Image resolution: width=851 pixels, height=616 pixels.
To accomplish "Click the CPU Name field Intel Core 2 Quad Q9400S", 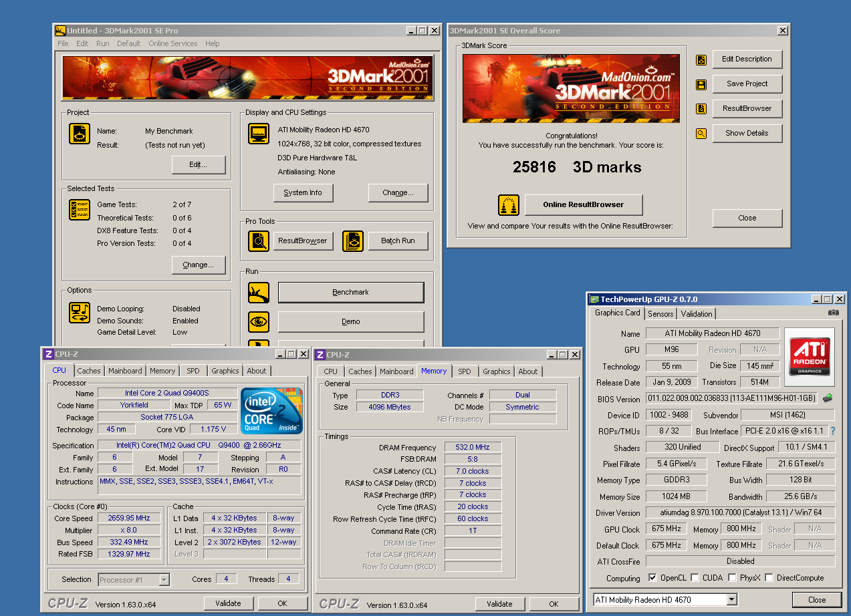I will [168, 393].
